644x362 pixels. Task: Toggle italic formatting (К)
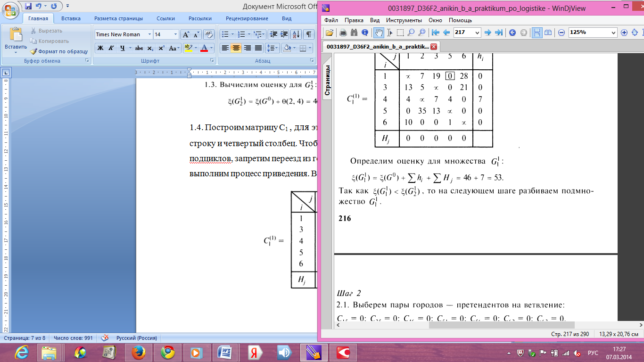coord(111,48)
